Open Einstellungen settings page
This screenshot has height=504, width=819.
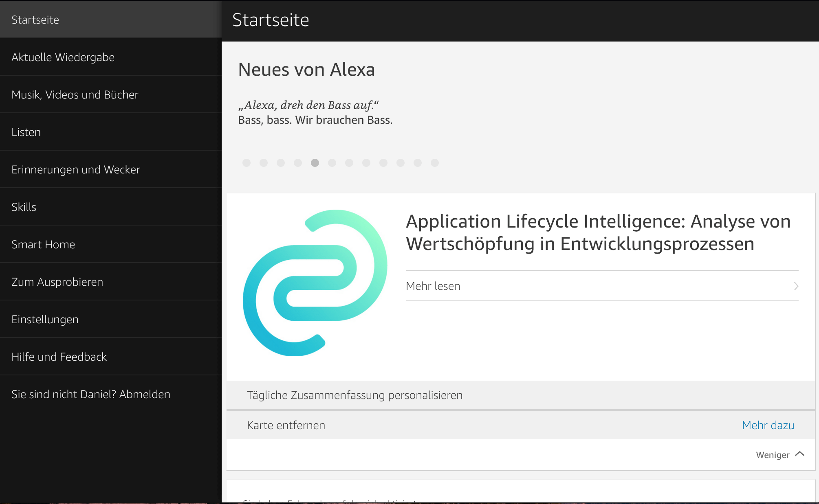click(45, 319)
